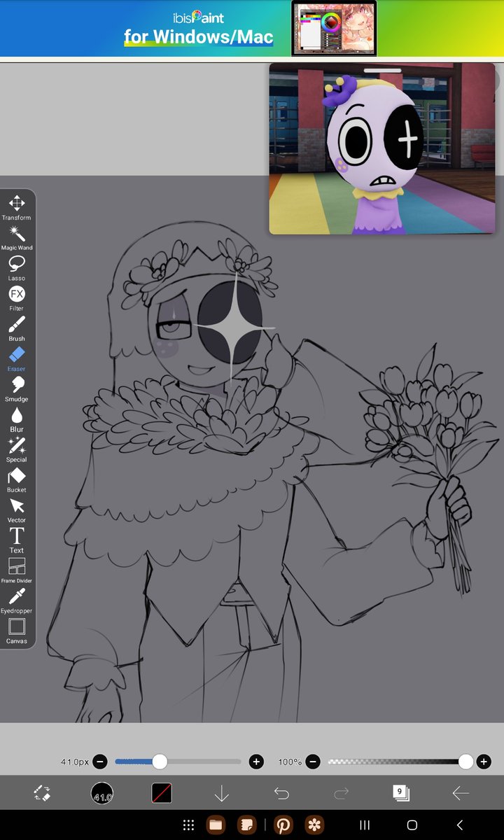504x840 pixels.
Task: Go back with the left arrow
Action: click(461, 793)
